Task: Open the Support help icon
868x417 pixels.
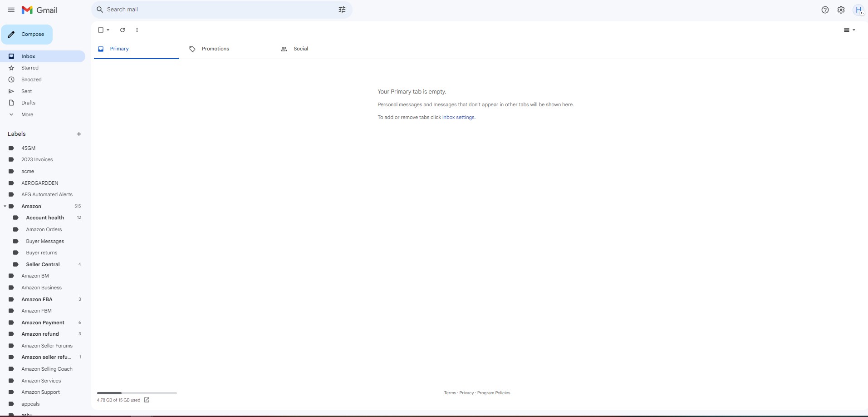Action: (825, 10)
